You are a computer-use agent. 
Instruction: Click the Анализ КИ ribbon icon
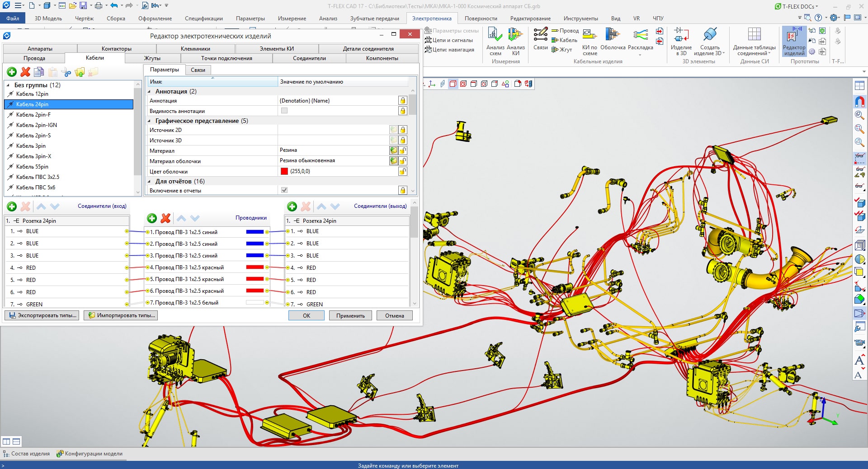[x=515, y=42]
